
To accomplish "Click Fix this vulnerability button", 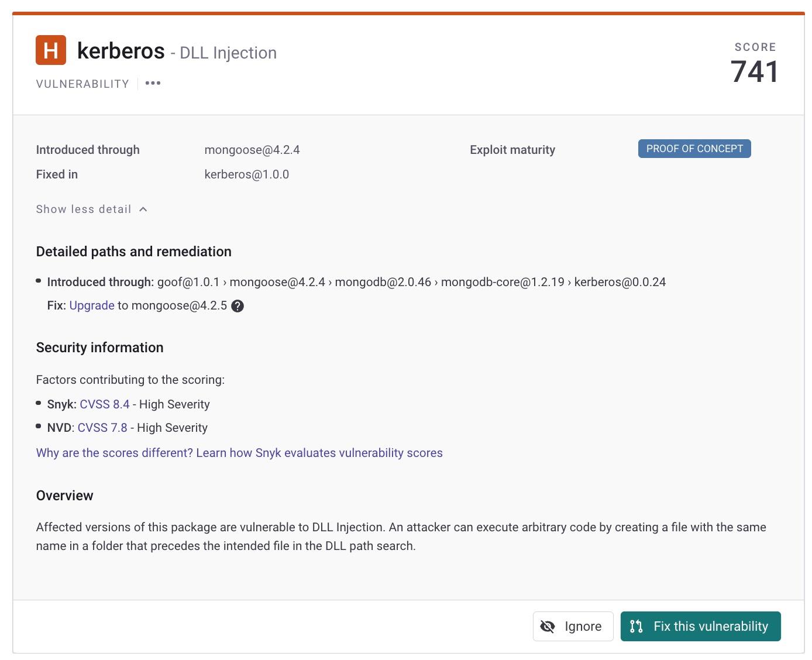I will [700, 627].
